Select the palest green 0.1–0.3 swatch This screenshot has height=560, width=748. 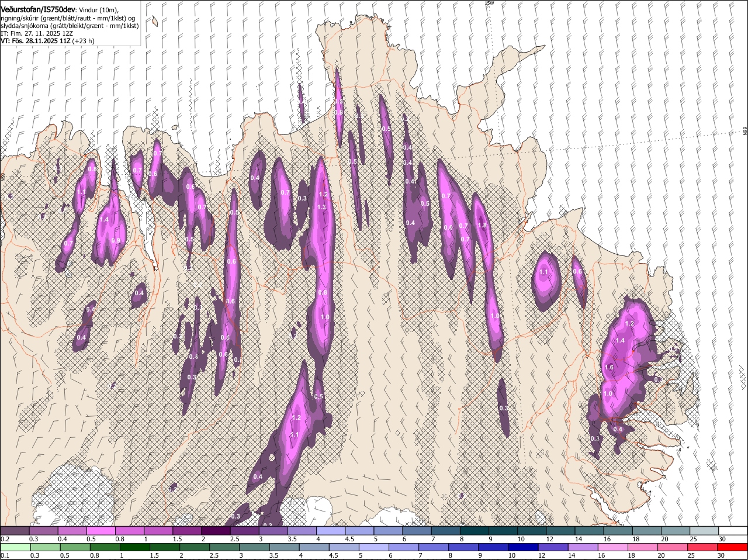[16, 547]
